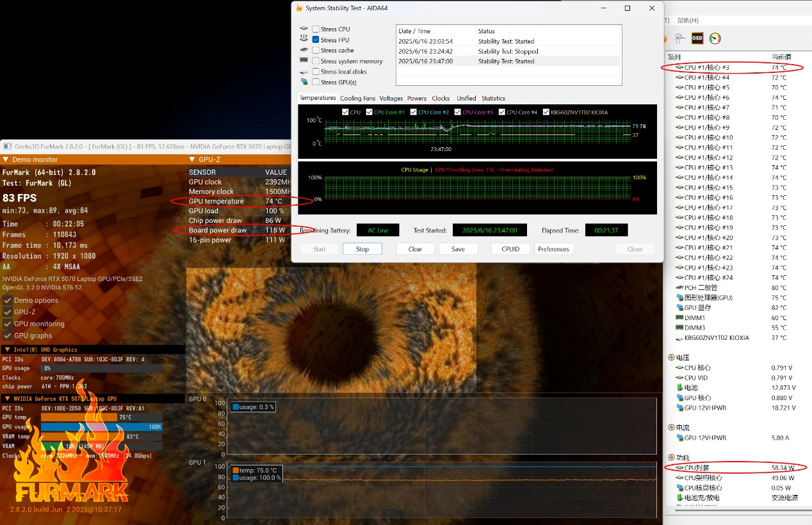Collapse the NVIDIA GeForce RTX 5070 Laptop GPU section
Screen dimensions: 812x525
coord(93,398)
